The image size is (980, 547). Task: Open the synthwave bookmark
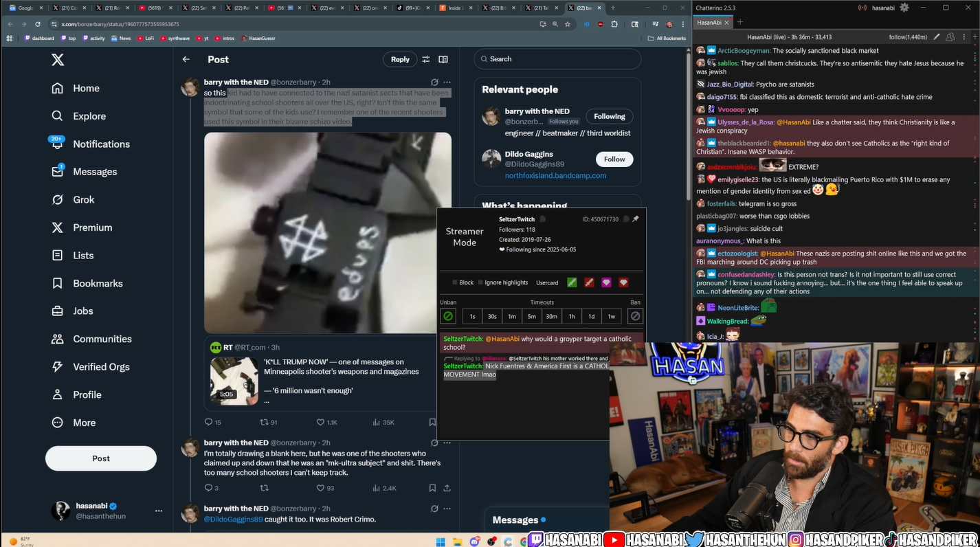(175, 38)
